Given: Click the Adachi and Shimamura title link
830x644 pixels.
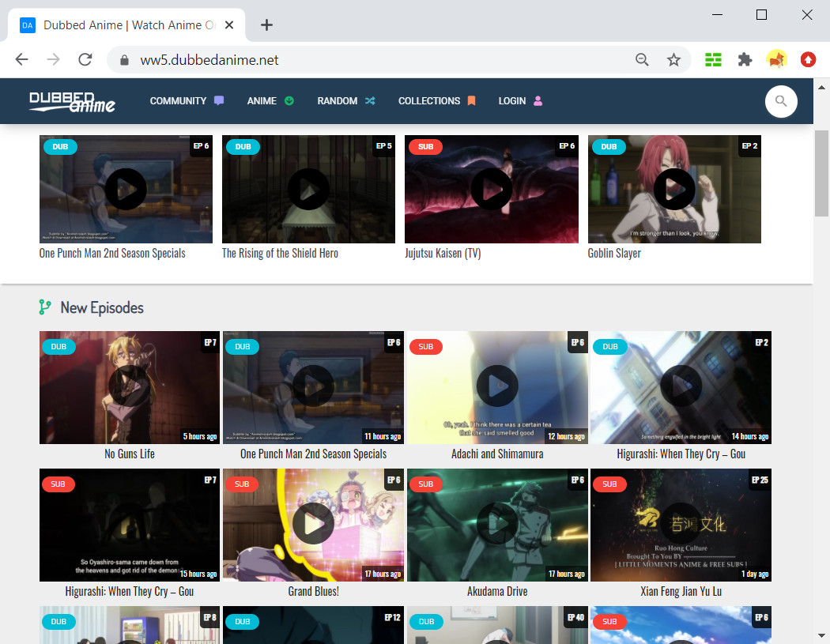Looking at the screenshot, I should coord(497,454).
